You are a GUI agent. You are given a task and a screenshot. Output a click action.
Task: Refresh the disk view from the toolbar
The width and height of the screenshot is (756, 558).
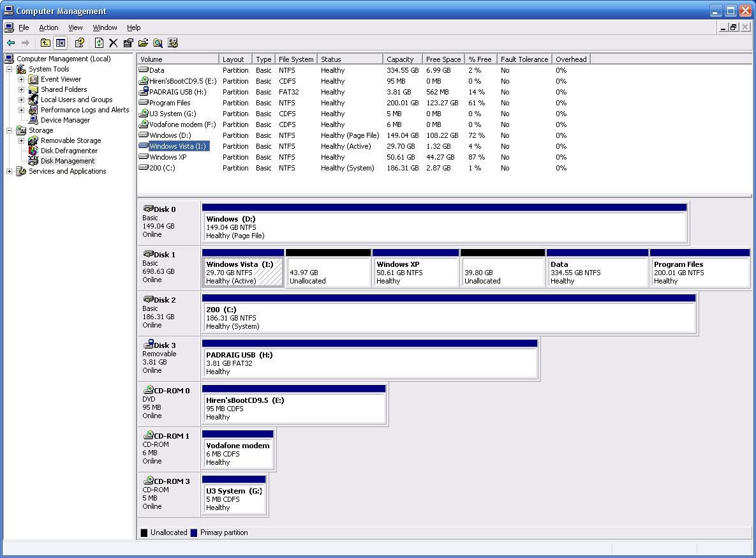click(99, 43)
